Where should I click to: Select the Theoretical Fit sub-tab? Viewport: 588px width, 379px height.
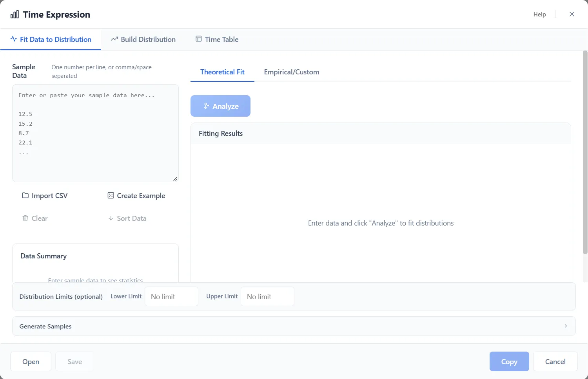click(222, 72)
